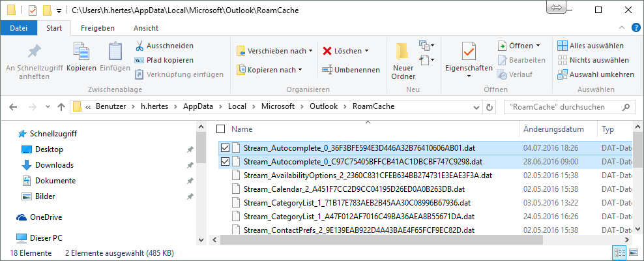Select Downloads in Schnellzugriff
The image size is (644, 261).
55,165
